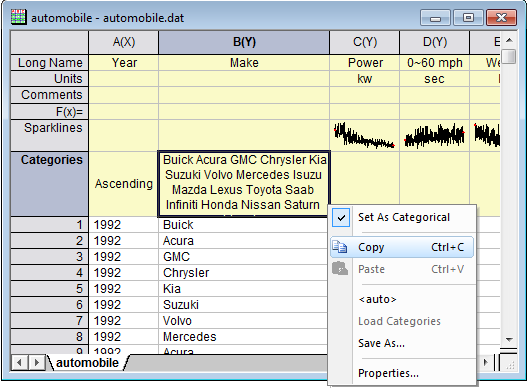Choose Save As... in context menu

click(x=382, y=343)
